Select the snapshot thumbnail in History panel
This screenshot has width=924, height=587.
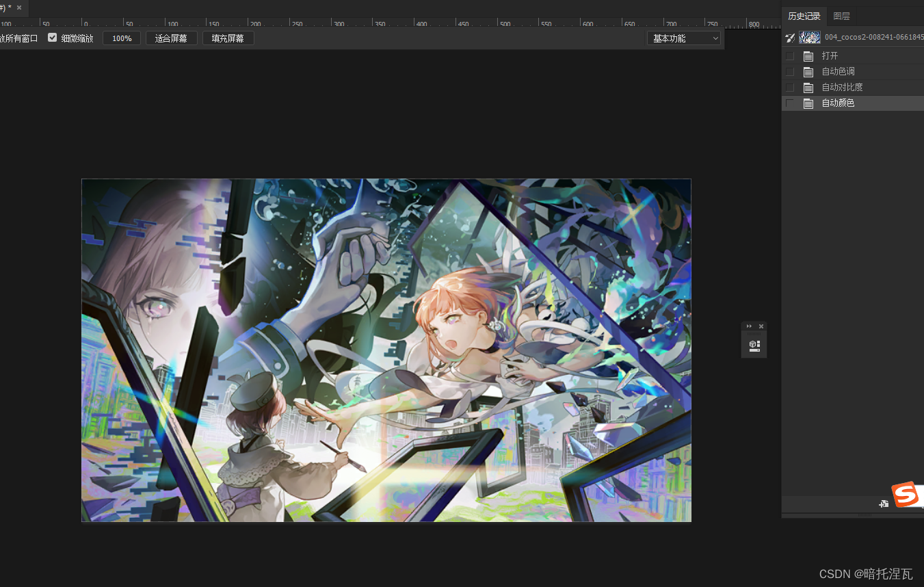(x=810, y=38)
